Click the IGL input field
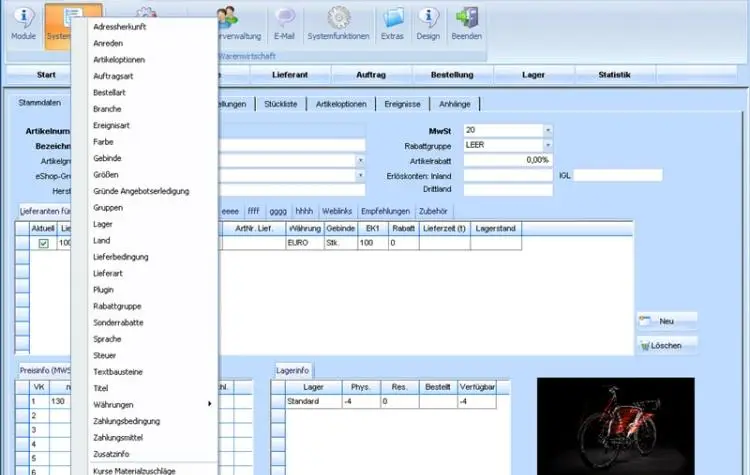Image resolution: width=750 pixels, height=475 pixels. pyautogui.click(x=618, y=175)
